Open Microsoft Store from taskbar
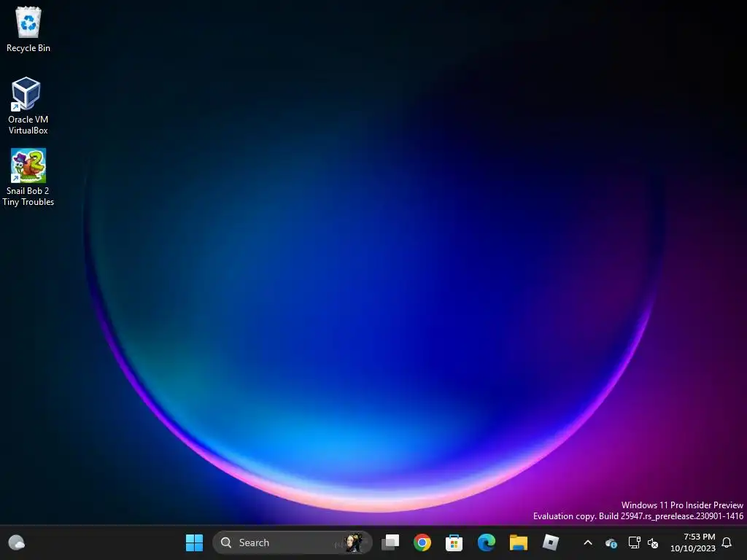The width and height of the screenshot is (747, 560). [454, 542]
